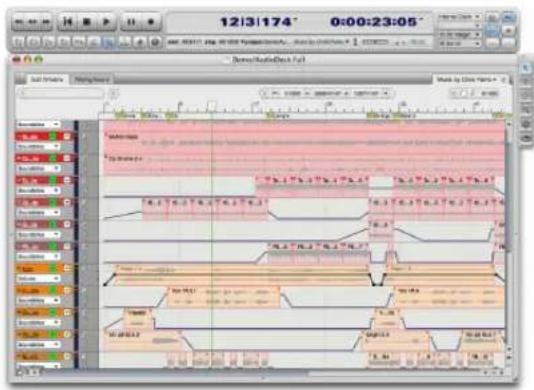The width and height of the screenshot is (534, 390).
Task: Open the Soundbites dropdown under the fourth orange track
Action: [x=38, y=345]
